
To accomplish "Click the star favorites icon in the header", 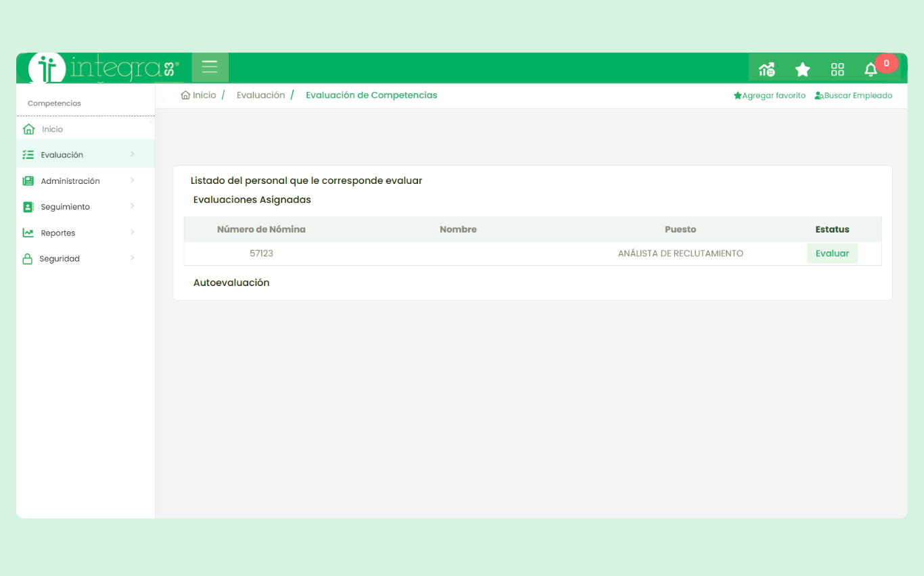I will pyautogui.click(x=802, y=69).
